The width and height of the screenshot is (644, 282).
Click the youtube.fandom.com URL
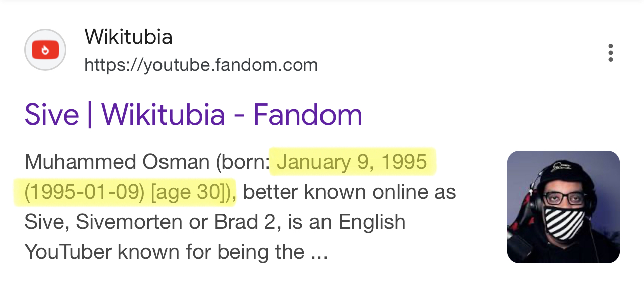[201, 65]
